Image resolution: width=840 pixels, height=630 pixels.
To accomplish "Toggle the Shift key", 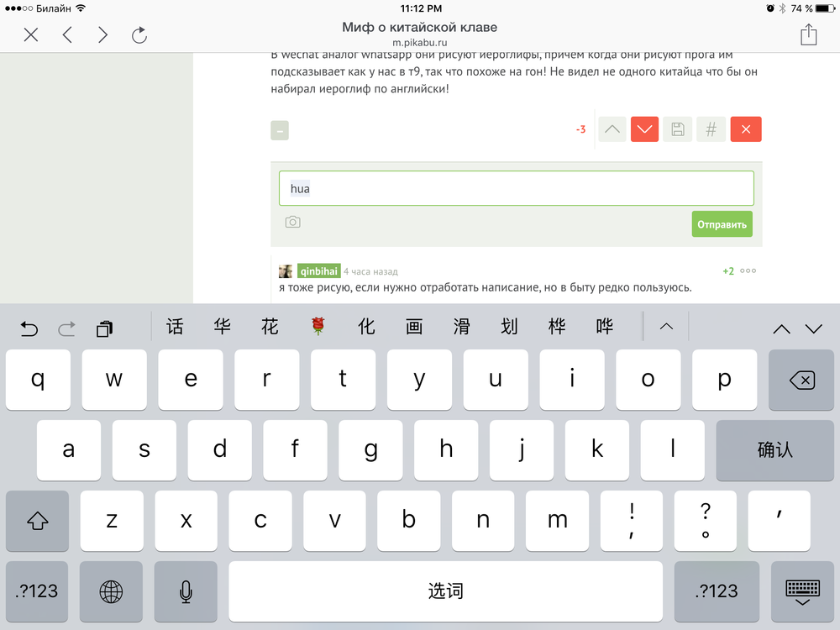I will [x=37, y=521].
